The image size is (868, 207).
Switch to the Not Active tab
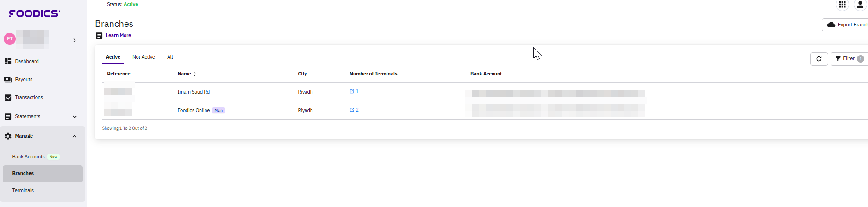(144, 57)
